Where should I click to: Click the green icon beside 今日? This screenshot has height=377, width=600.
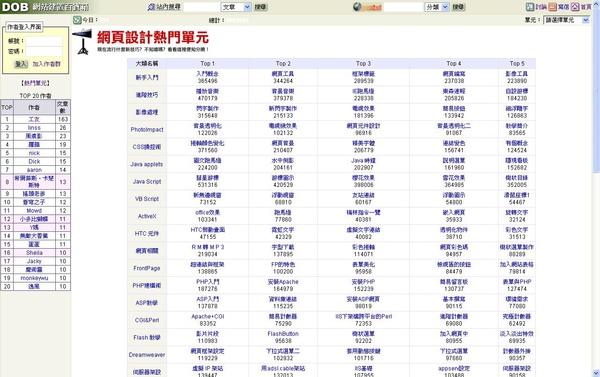[x=77, y=20]
